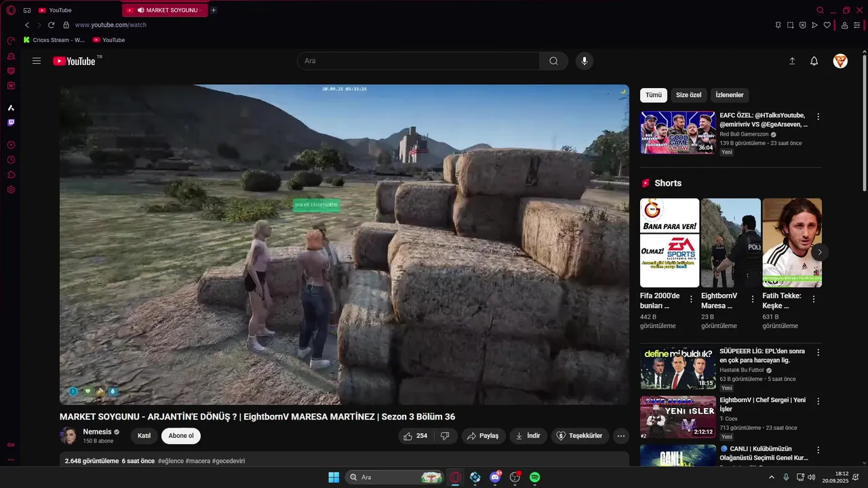This screenshot has width=868, height=488.
Task: Toggle volume icon in system tray
Action: [812, 477]
